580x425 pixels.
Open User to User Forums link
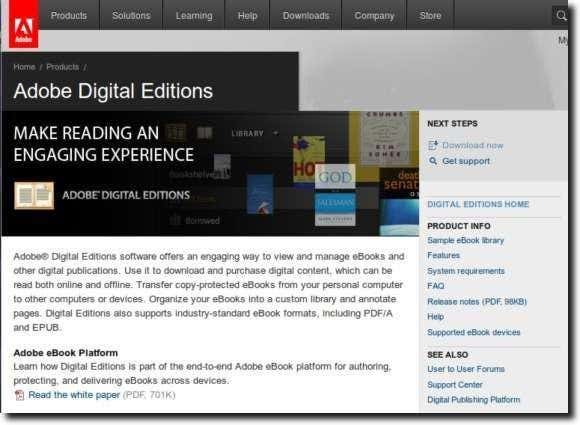pos(466,369)
